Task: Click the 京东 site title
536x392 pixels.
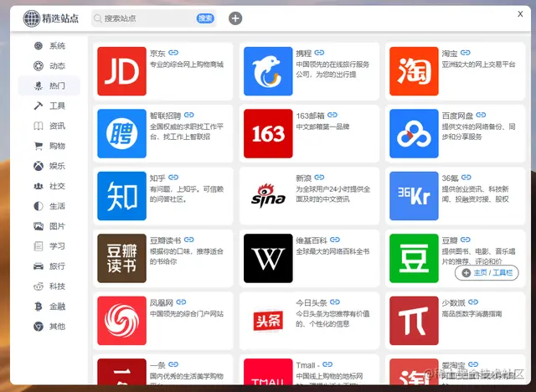Action: point(157,54)
